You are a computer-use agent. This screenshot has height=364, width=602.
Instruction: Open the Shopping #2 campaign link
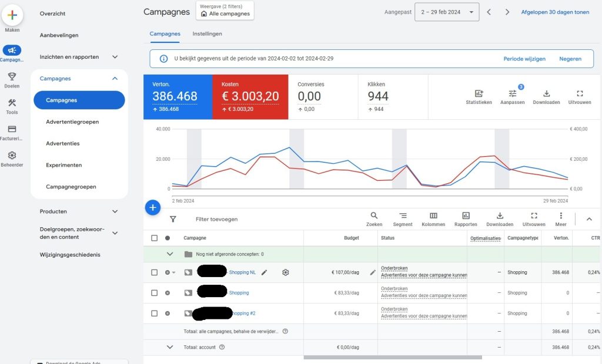(x=244, y=314)
